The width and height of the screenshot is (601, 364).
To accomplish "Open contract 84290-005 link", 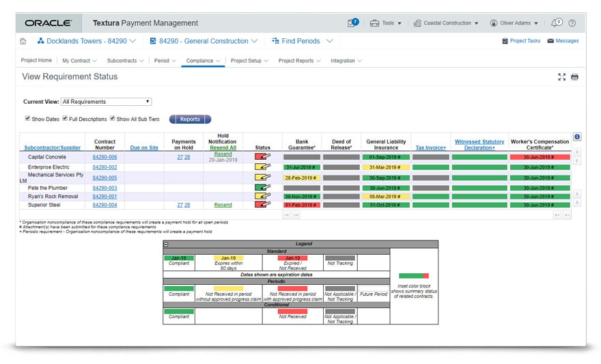I will click(104, 178).
